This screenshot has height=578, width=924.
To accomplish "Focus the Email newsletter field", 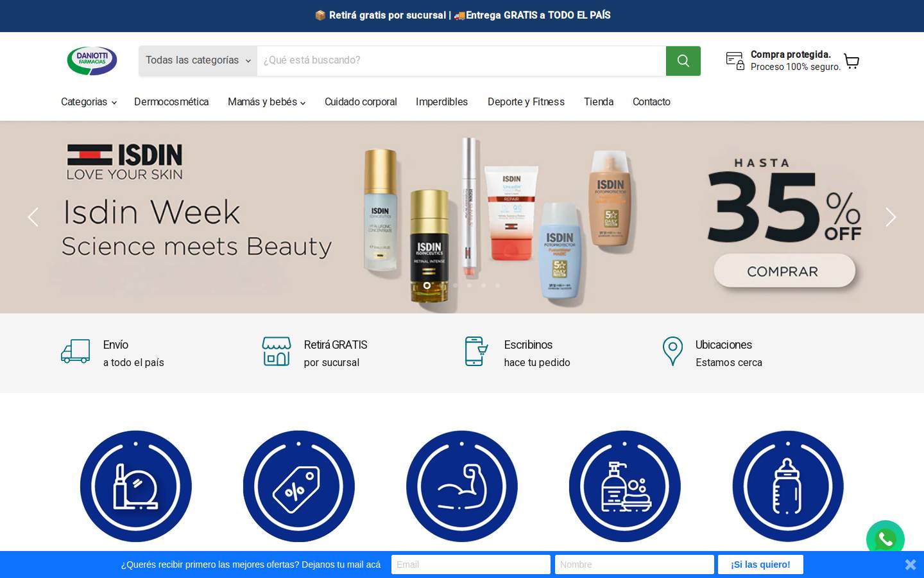I will point(471,565).
